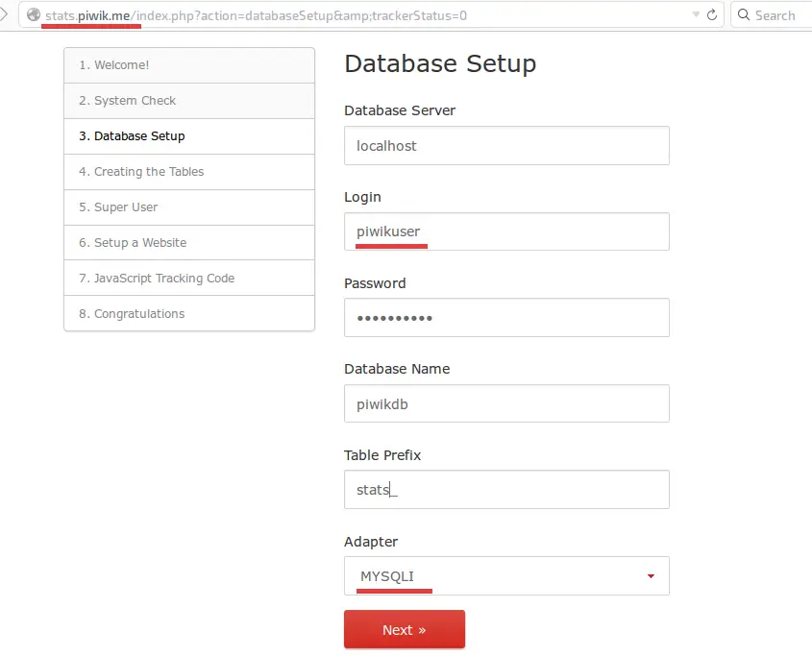This screenshot has width=812, height=657.
Task: Select the Database Name field piwikdb
Action: pos(506,403)
